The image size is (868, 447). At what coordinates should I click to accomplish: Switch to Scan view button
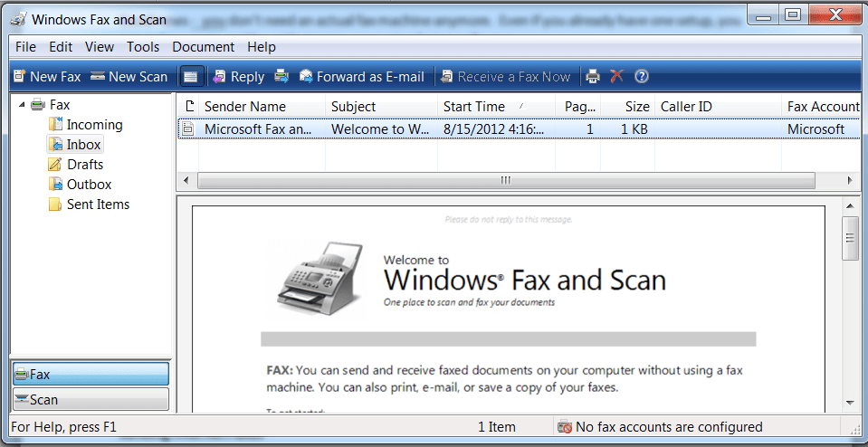pyautogui.click(x=91, y=399)
